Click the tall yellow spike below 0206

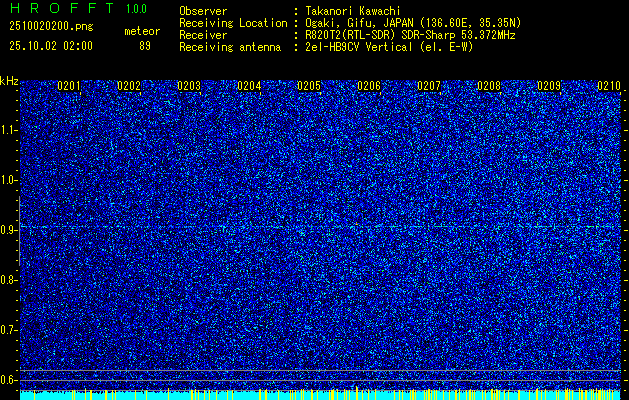(357, 393)
